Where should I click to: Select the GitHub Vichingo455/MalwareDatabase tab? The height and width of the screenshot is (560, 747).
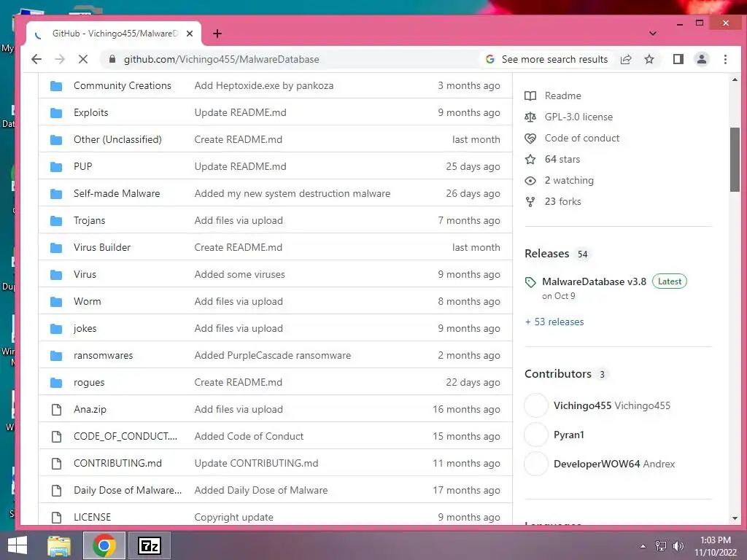(x=115, y=34)
